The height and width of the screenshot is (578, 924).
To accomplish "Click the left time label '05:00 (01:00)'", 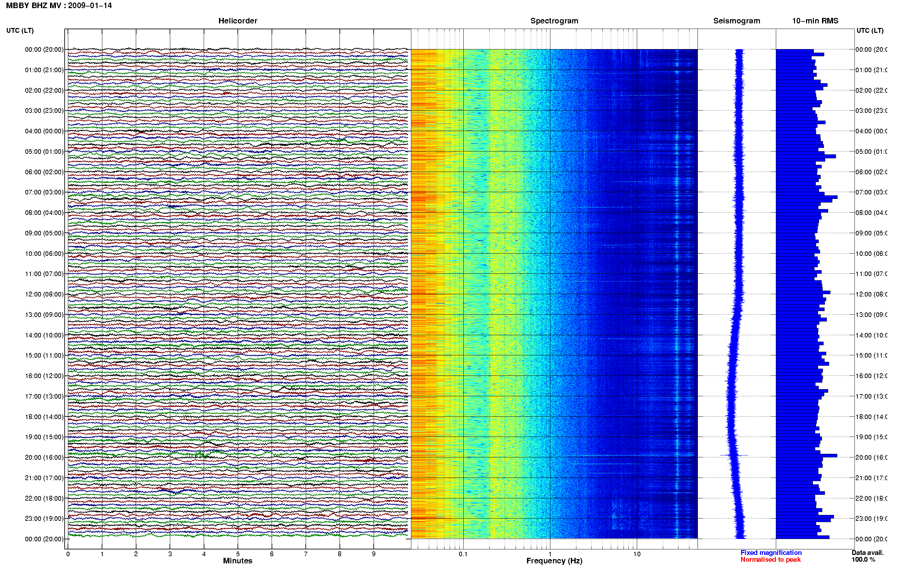I will tap(44, 151).
